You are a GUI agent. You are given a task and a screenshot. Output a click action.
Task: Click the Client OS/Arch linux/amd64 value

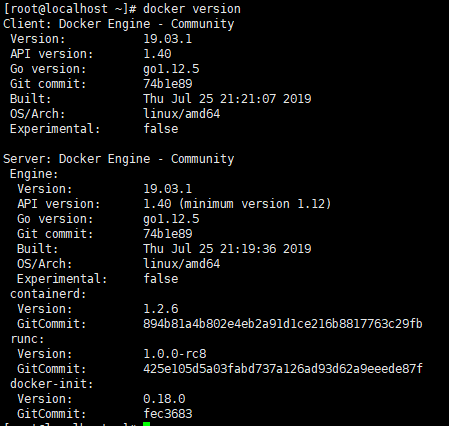pos(182,114)
